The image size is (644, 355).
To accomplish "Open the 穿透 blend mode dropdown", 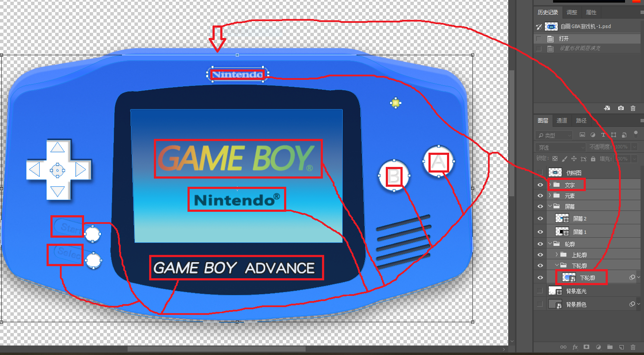I will 560,147.
